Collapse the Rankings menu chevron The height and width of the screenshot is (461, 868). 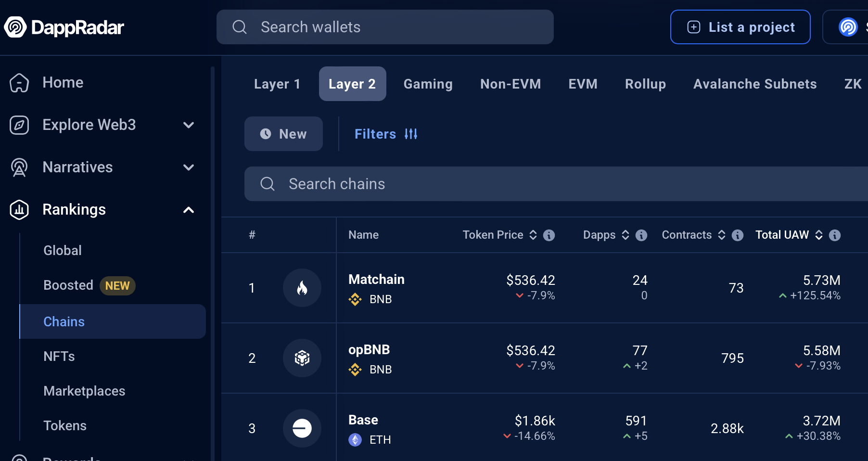click(x=189, y=210)
